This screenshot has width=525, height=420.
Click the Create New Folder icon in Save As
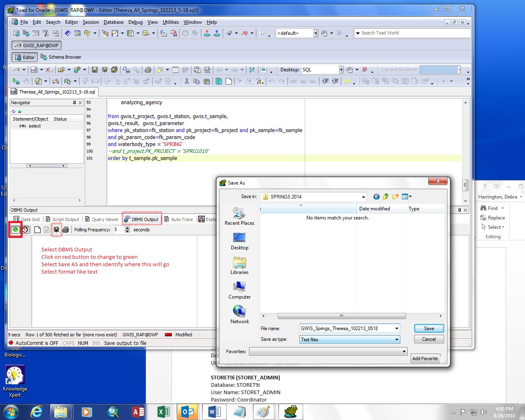click(x=395, y=196)
